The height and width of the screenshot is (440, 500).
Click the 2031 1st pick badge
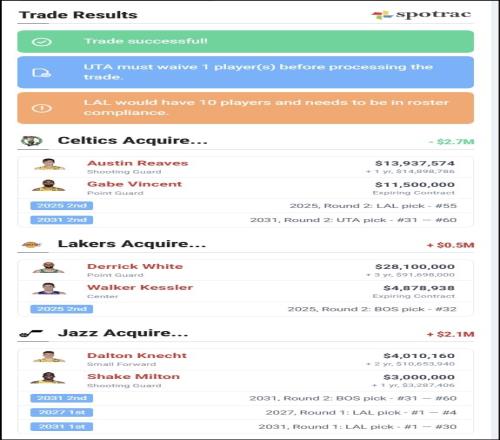(62, 427)
